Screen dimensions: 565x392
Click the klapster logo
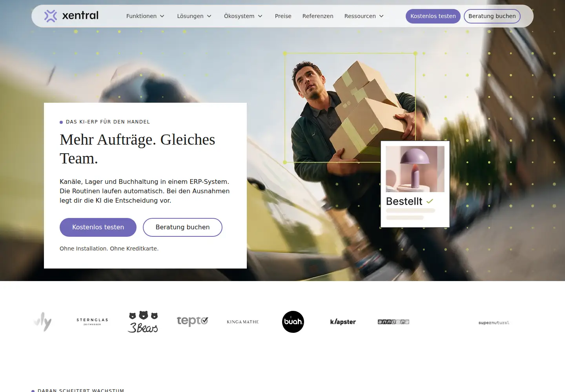point(343,322)
